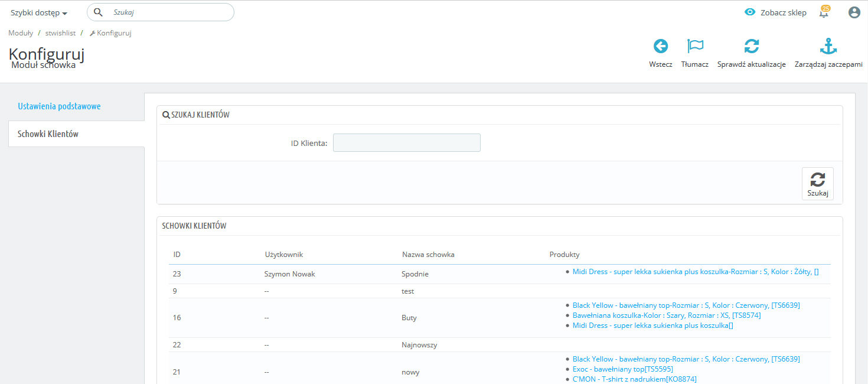
Task: Open the Exoc bawełniany top link
Action: point(622,369)
